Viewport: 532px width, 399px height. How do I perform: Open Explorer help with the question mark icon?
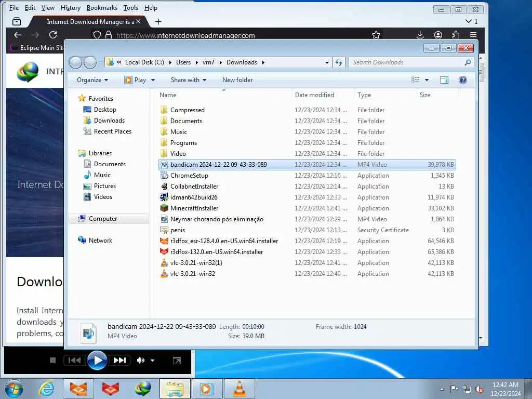pyautogui.click(x=462, y=80)
